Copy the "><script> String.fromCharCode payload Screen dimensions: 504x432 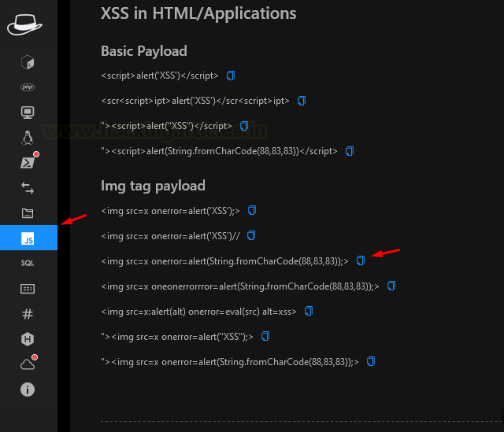click(350, 151)
